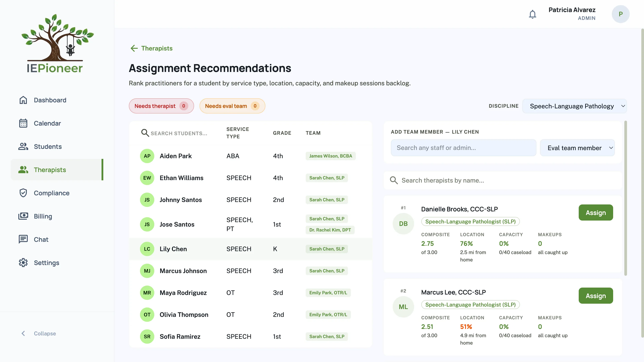Go to Billing
644x362 pixels.
click(x=57, y=216)
